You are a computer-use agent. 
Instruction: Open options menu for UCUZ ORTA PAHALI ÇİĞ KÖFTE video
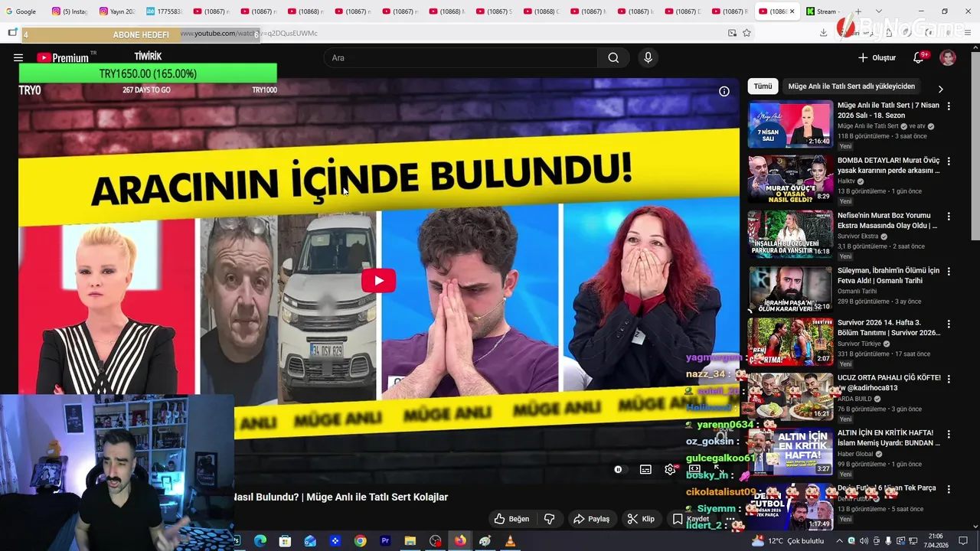click(949, 379)
